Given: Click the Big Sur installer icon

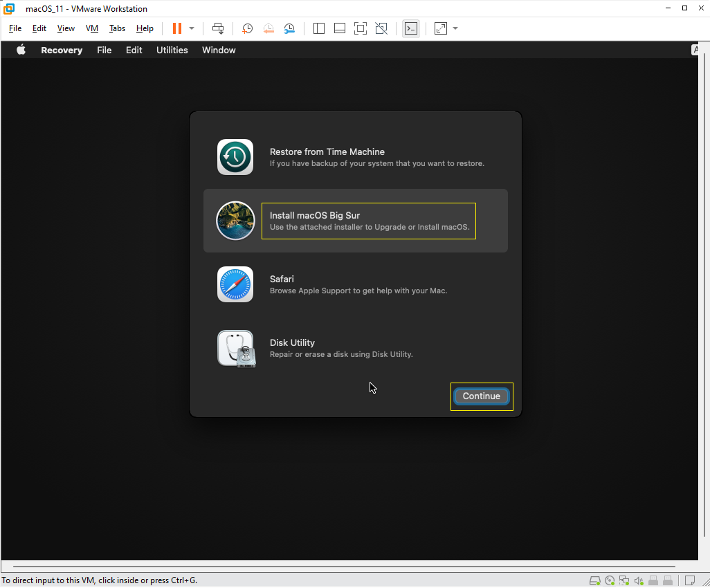Looking at the screenshot, I should click(x=235, y=221).
